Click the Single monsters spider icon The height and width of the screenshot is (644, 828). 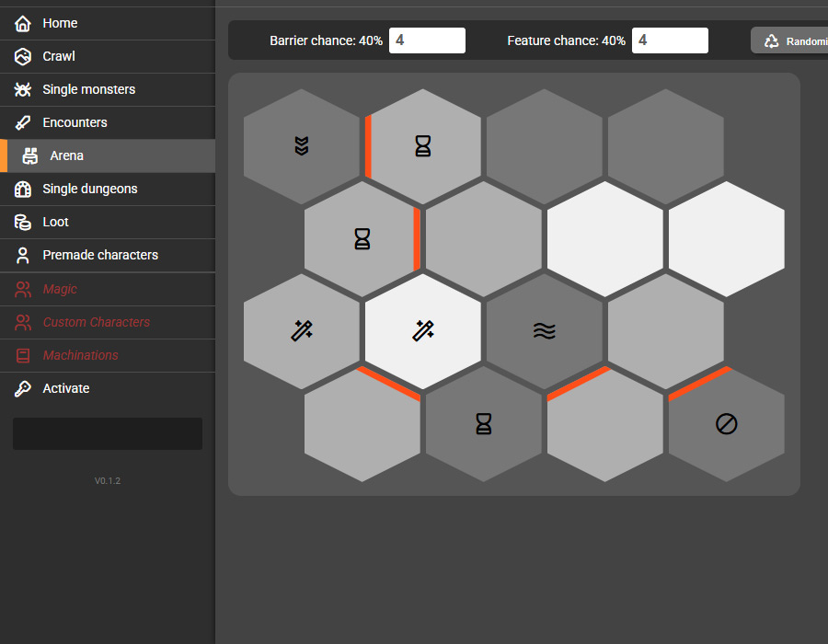tap(23, 90)
